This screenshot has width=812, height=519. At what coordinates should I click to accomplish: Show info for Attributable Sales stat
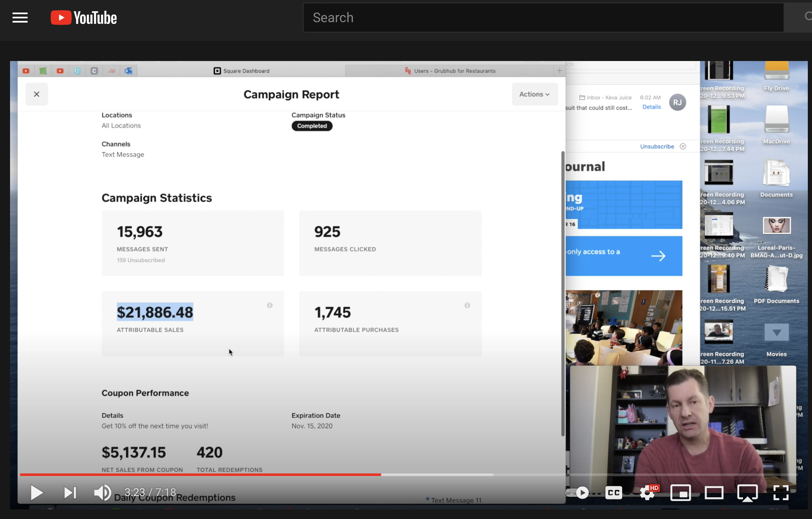[270, 305]
